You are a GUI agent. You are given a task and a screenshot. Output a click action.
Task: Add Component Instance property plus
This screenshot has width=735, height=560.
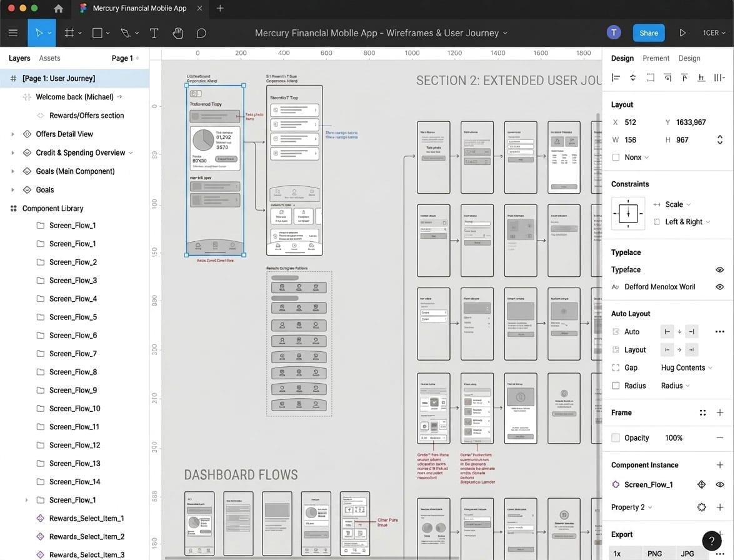pos(720,465)
